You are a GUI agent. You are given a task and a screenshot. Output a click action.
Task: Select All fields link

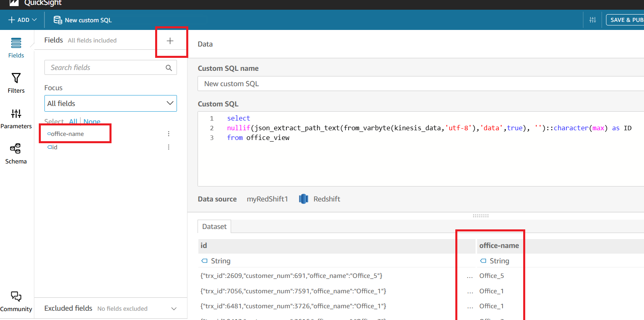point(73,121)
